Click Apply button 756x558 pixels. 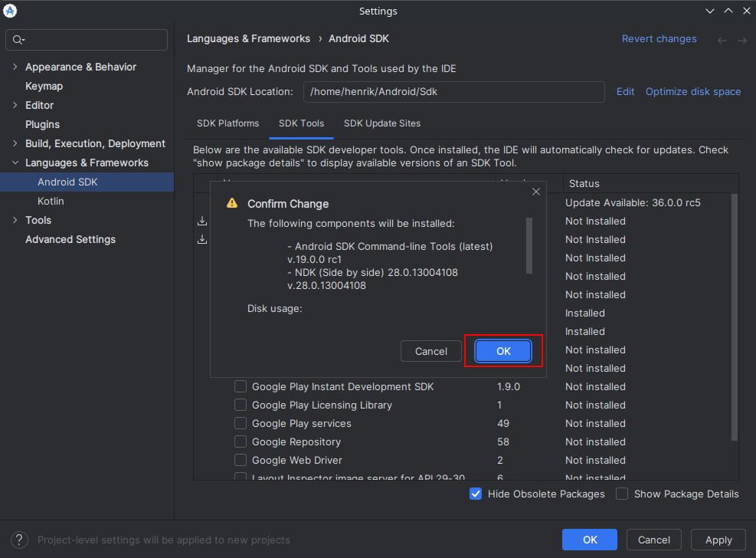(x=718, y=540)
